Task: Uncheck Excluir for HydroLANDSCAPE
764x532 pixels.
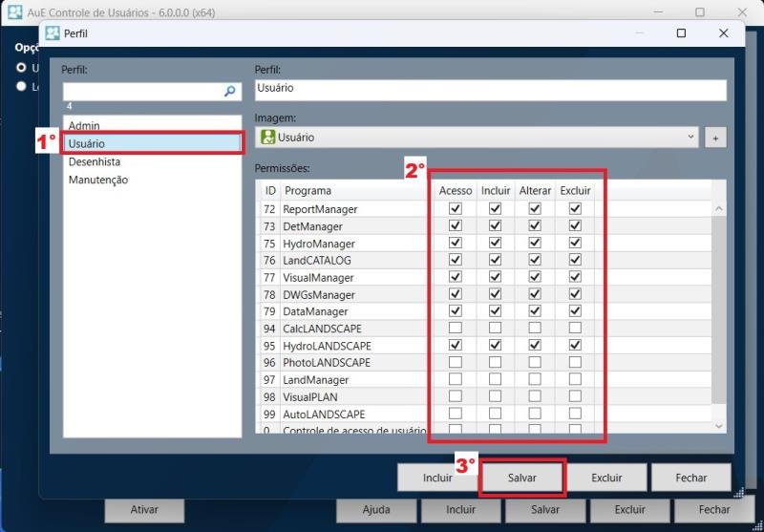Action: tap(575, 345)
